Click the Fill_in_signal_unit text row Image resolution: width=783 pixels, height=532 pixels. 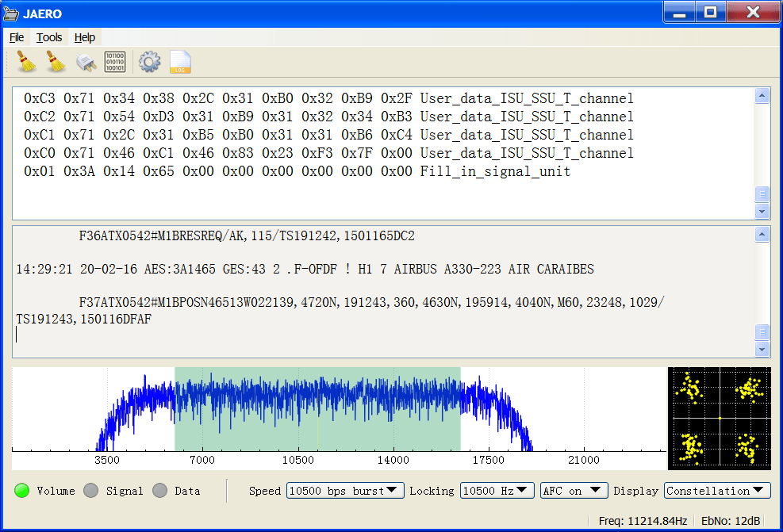297,171
